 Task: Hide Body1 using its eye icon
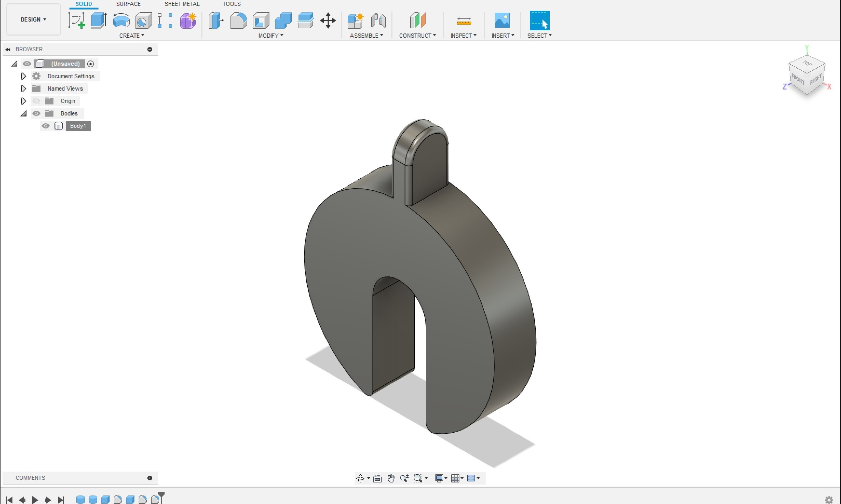tap(45, 126)
